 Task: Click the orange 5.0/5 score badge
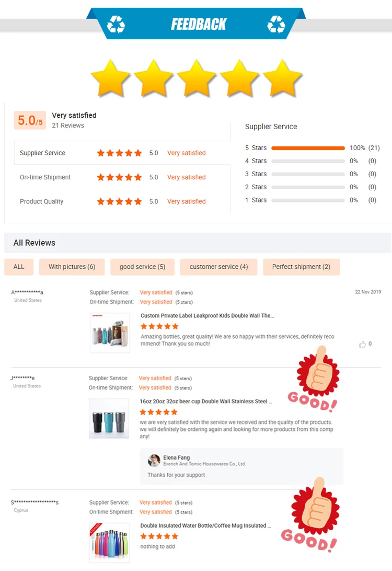point(30,120)
